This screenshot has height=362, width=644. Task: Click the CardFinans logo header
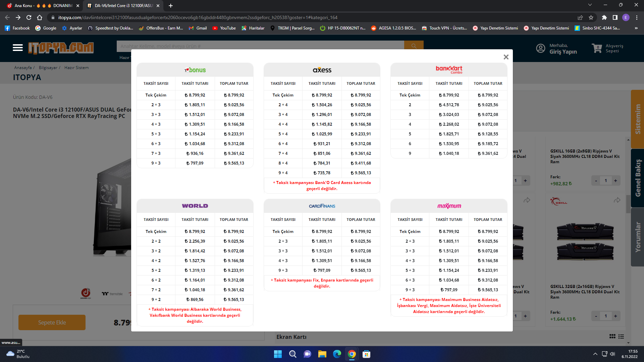pyautogui.click(x=322, y=206)
